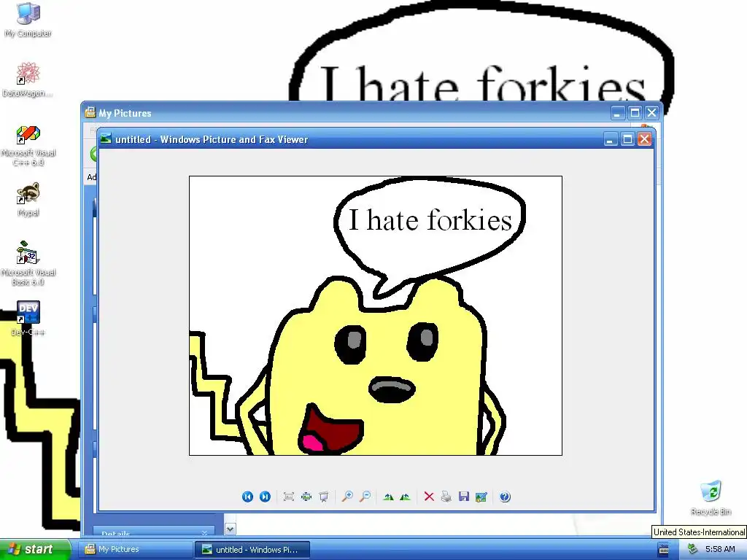Click the displayed Wubbzy drawing
Image resolution: width=747 pixels, height=560 pixels.
tap(376, 316)
